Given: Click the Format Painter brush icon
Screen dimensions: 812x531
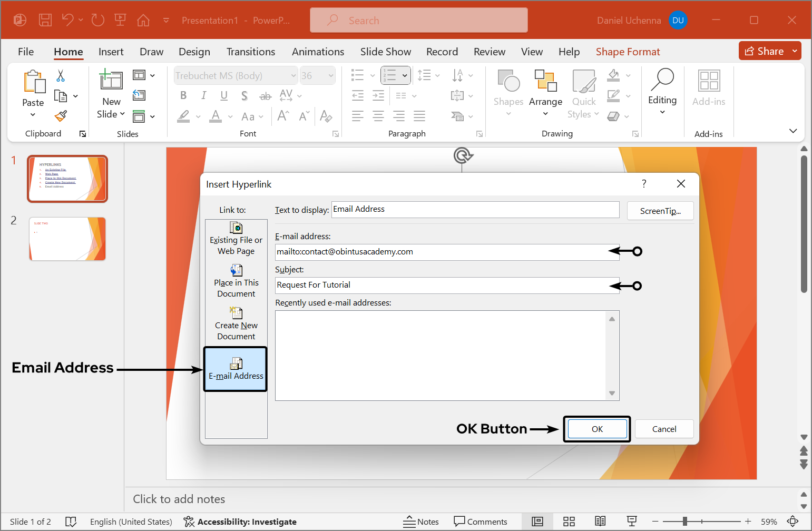Looking at the screenshot, I should pyautogui.click(x=61, y=115).
